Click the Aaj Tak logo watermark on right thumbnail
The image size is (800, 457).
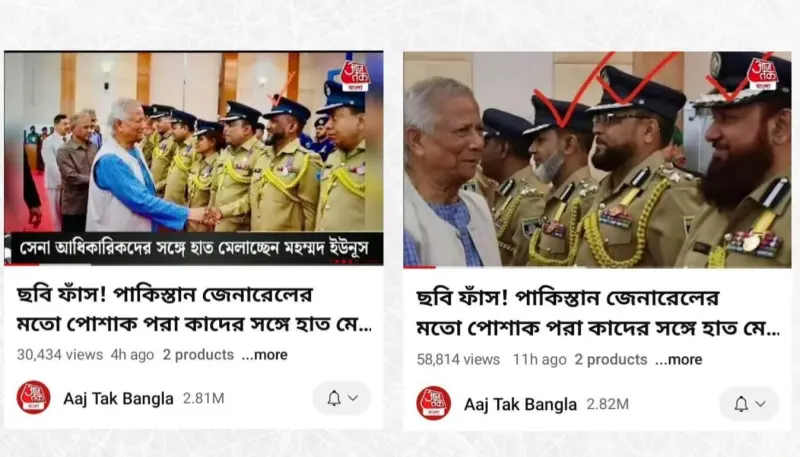pos(762,73)
